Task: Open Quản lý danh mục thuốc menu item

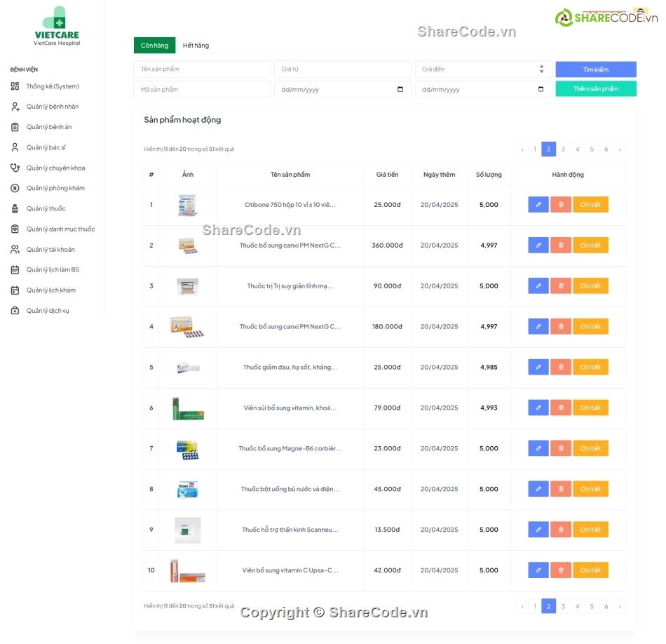Action: 60,229
